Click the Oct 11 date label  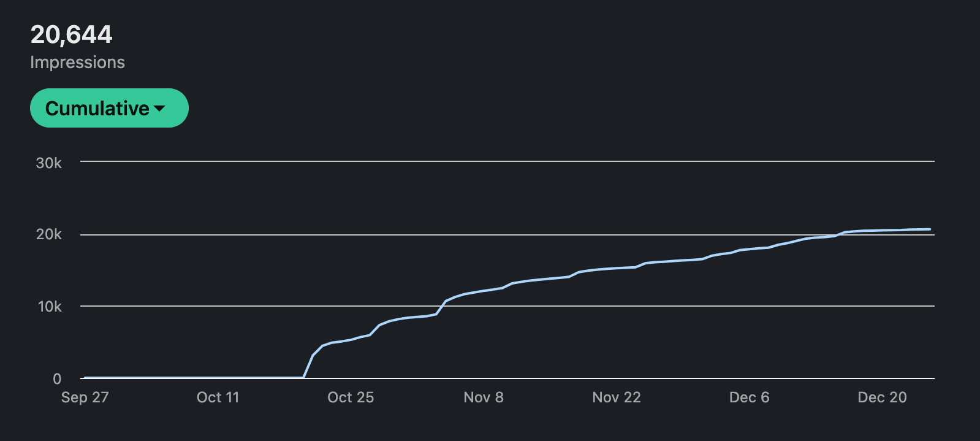(218, 397)
